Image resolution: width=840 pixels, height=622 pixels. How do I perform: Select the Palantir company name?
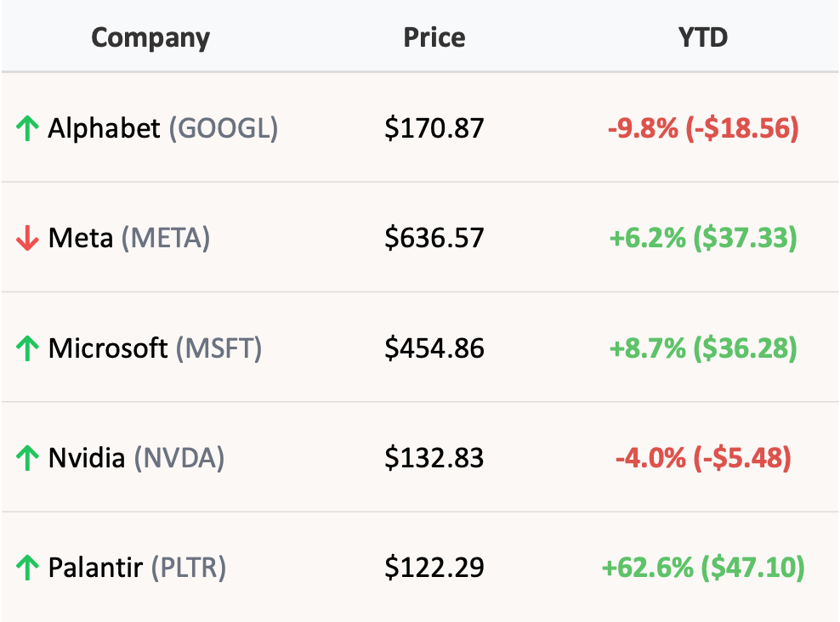click(x=95, y=568)
